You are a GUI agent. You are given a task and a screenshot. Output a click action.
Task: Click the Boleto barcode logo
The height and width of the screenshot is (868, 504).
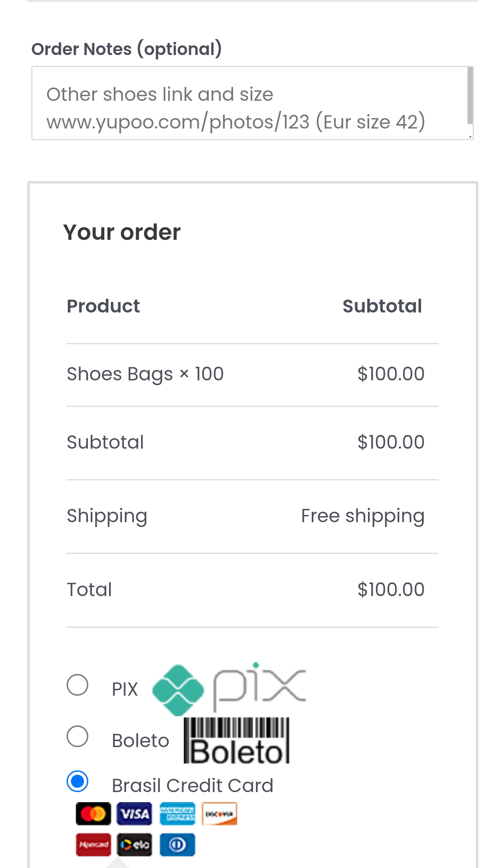pos(237,740)
